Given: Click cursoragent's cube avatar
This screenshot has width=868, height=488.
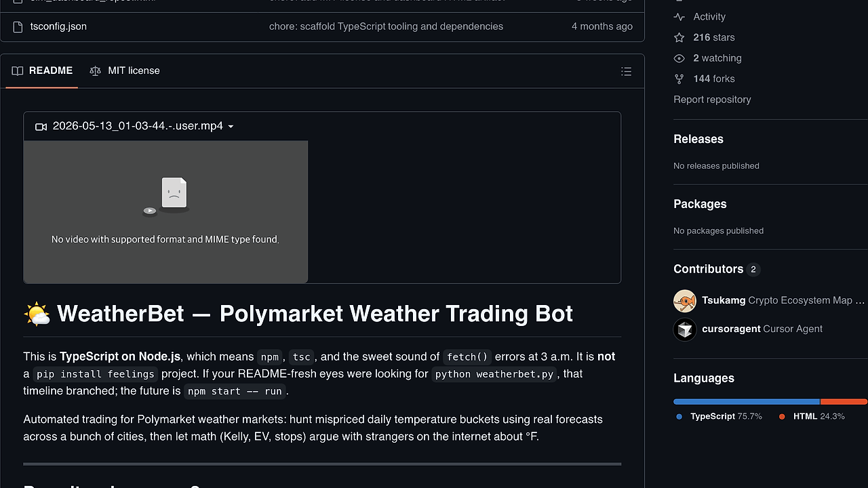Looking at the screenshot, I should (x=685, y=329).
